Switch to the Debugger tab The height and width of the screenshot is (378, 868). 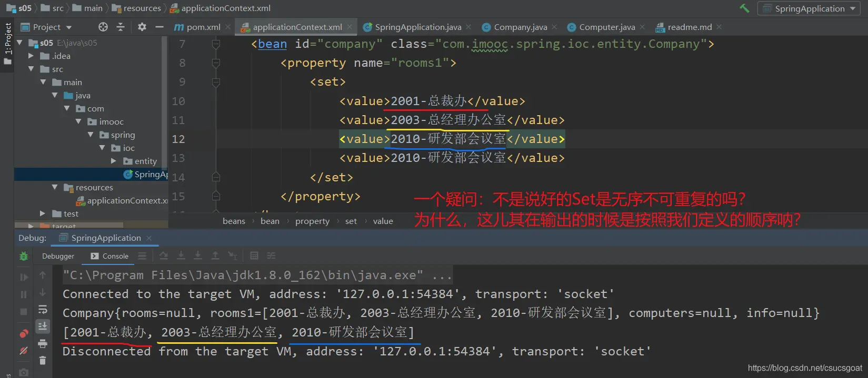(58, 256)
